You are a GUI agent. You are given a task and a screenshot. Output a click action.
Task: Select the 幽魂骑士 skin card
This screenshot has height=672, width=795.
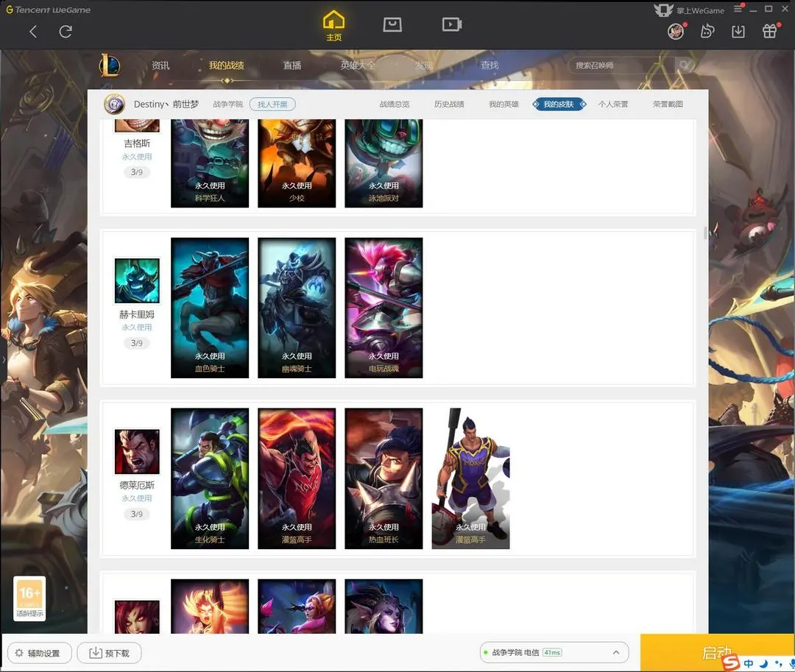pos(297,308)
